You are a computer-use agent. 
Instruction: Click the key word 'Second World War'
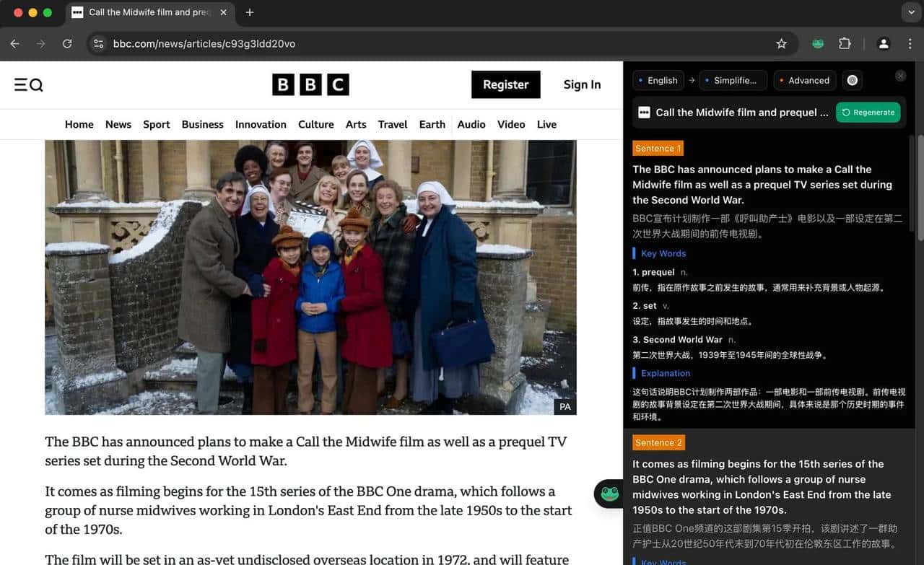(682, 340)
